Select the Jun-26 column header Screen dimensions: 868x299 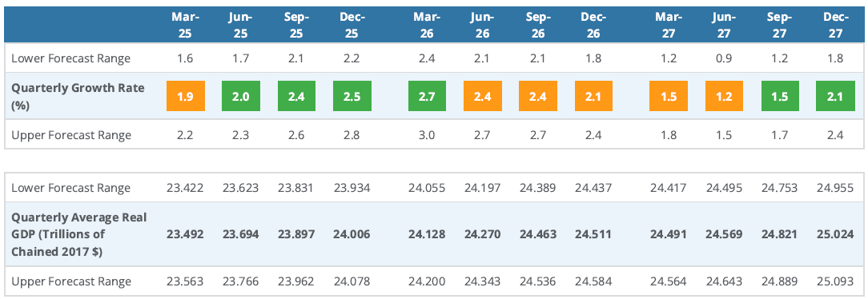(482, 25)
